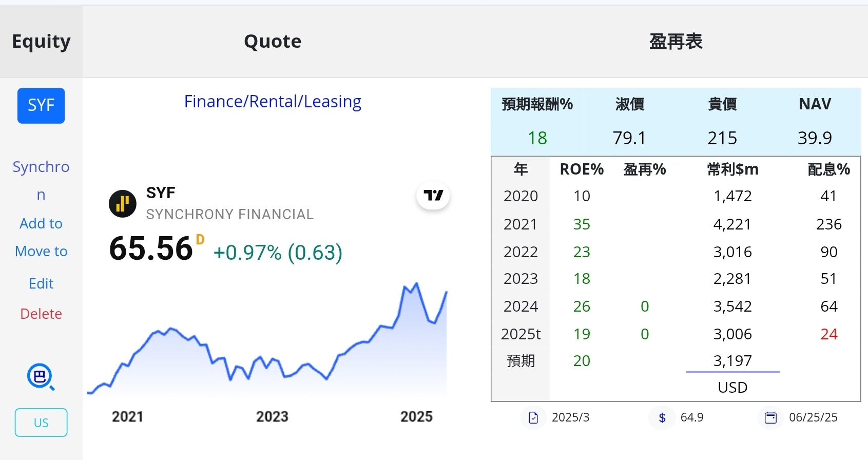Click the Move to link
Viewport: 868px width, 460px height.
pyautogui.click(x=41, y=251)
